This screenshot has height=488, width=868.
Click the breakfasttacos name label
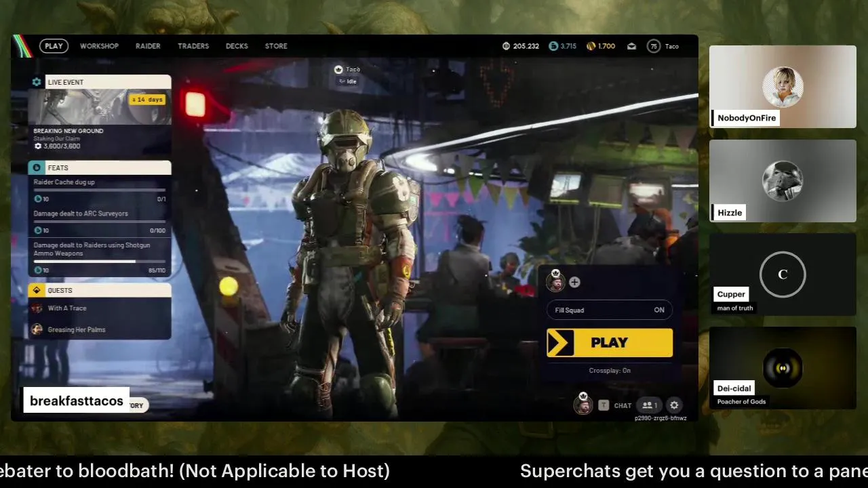pyautogui.click(x=77, y=401)
